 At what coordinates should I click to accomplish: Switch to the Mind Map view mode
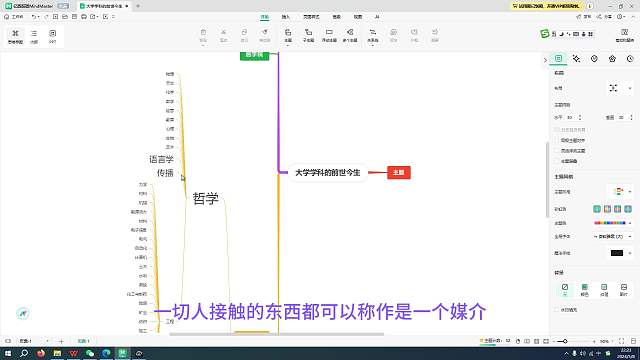click(x=16, y=36)
